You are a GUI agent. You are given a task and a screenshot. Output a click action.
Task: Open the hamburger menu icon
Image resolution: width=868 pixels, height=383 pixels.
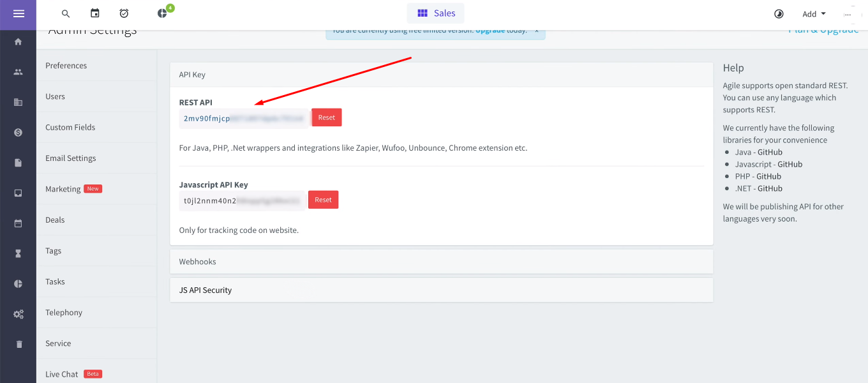(x=18, y=13)
